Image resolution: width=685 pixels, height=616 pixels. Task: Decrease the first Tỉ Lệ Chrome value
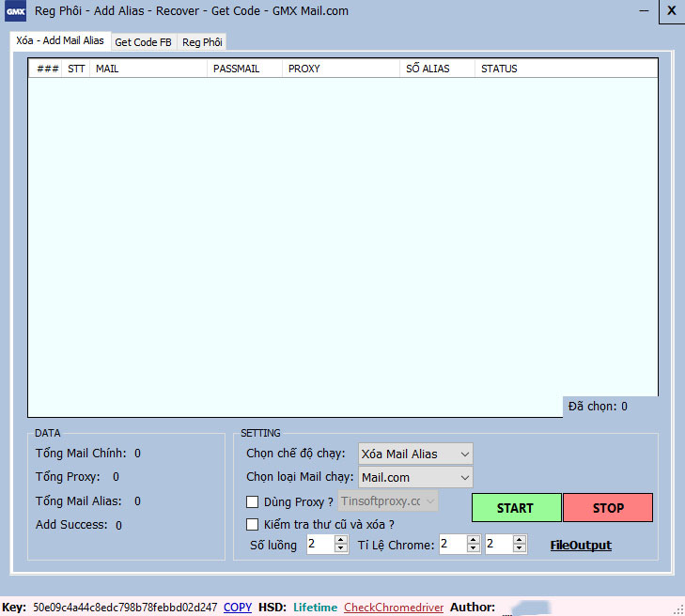click(x=474, y=548)
